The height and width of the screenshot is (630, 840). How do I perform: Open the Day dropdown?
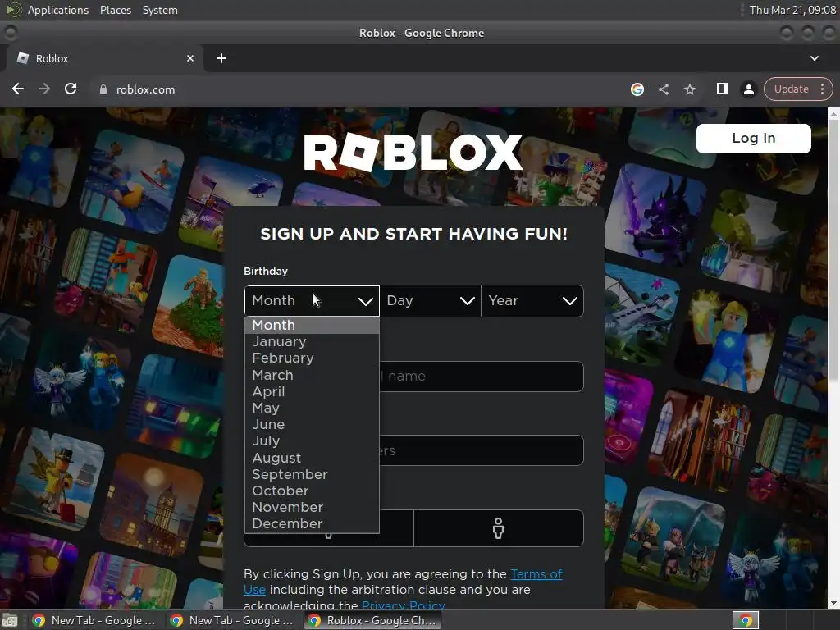pyautogui.click(x=430, y=300)
